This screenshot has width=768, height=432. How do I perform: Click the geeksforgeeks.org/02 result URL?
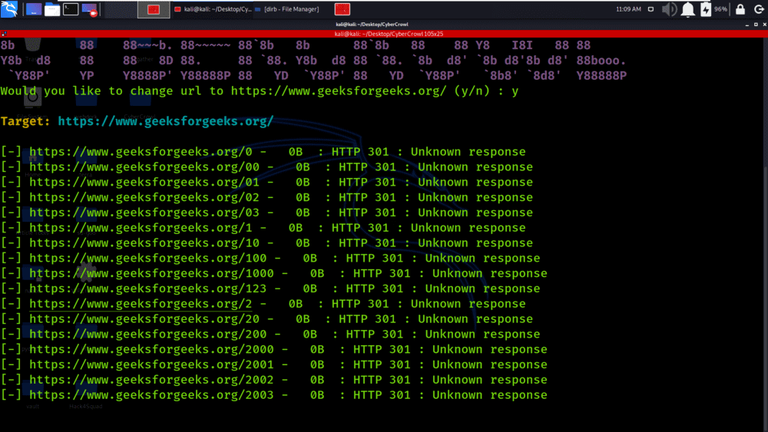click(x=144, y=197)
